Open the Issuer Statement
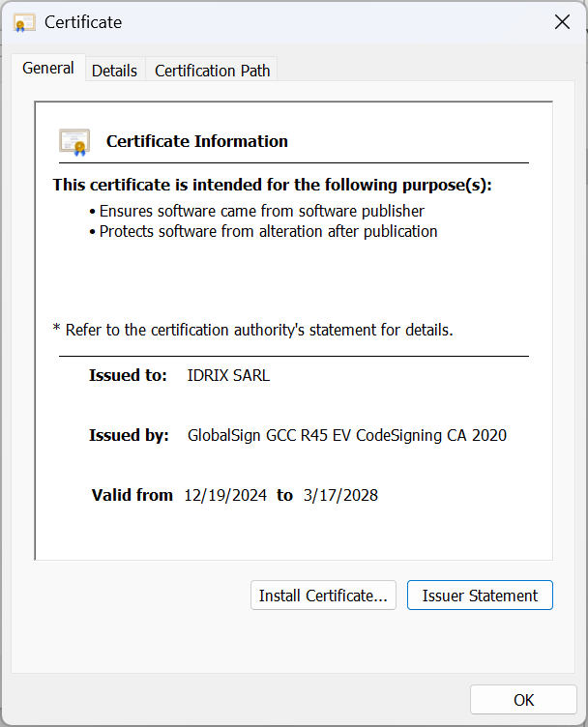Screen dimensions: 588x727 (x=480, y=596)
